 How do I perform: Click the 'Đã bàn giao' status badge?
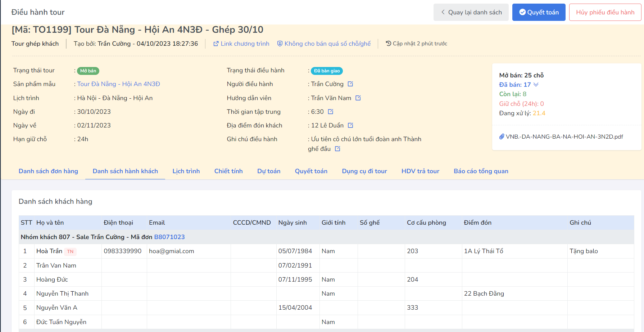pos(327,71)
